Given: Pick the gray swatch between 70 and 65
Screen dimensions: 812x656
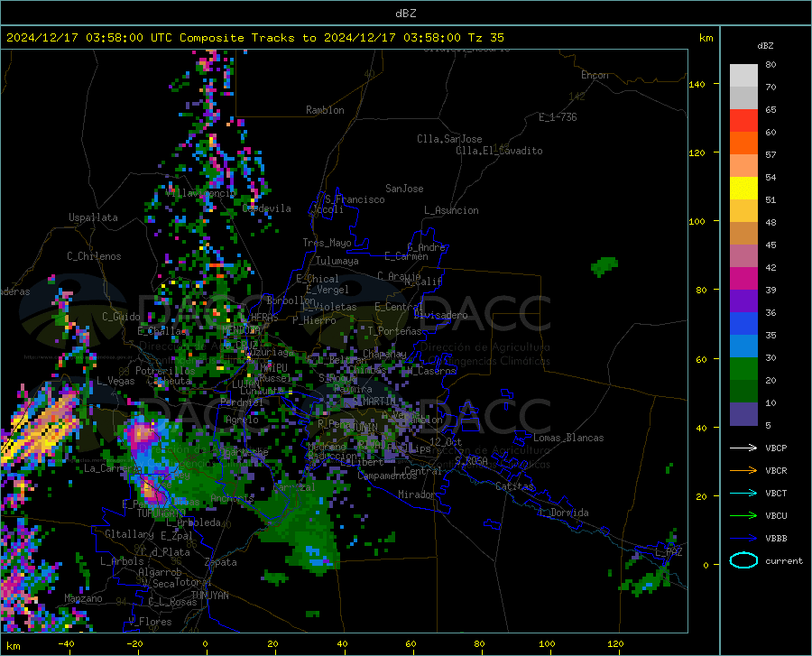Looking at the screenshot, I should coord(743,98).
